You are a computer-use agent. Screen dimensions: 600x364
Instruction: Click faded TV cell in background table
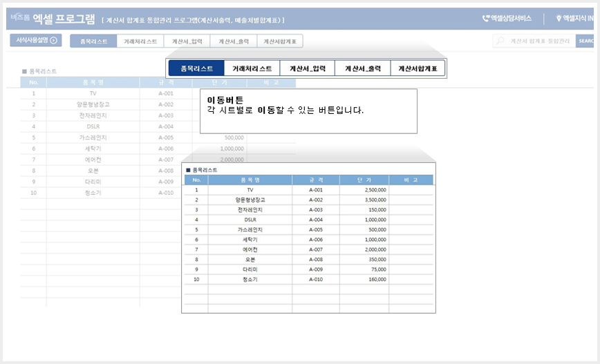click(x=93, y=93)
